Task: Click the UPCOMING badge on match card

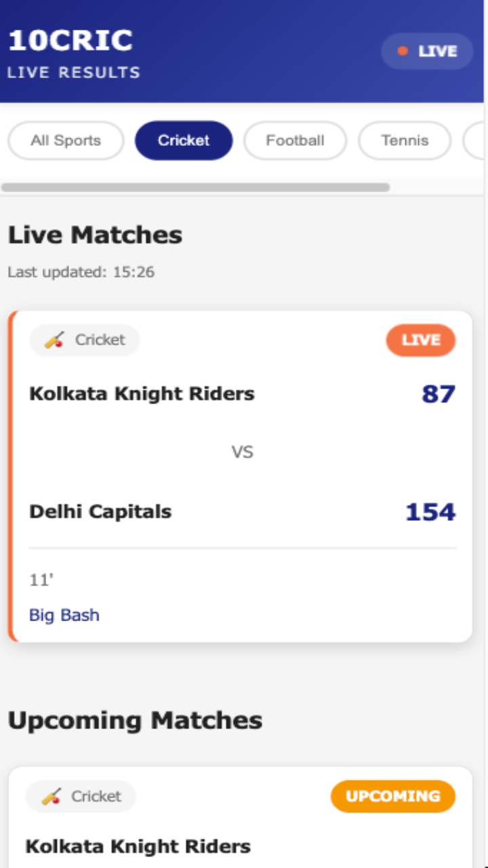Action: point(393,796)
